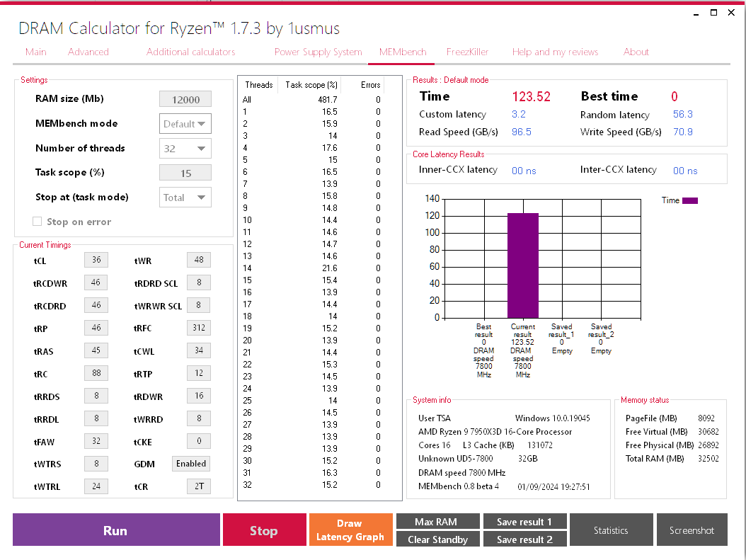Switch to the Main tab
This screenshot has height=560, width=746.
(x=35, y=52)
